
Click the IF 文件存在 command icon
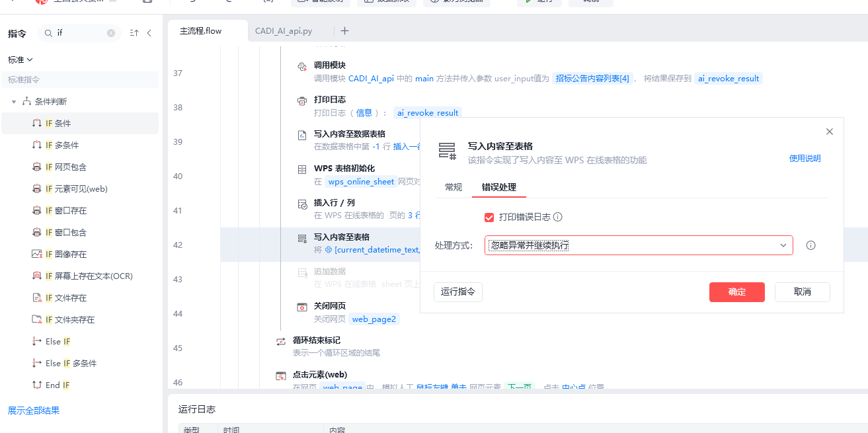point(37,298)
